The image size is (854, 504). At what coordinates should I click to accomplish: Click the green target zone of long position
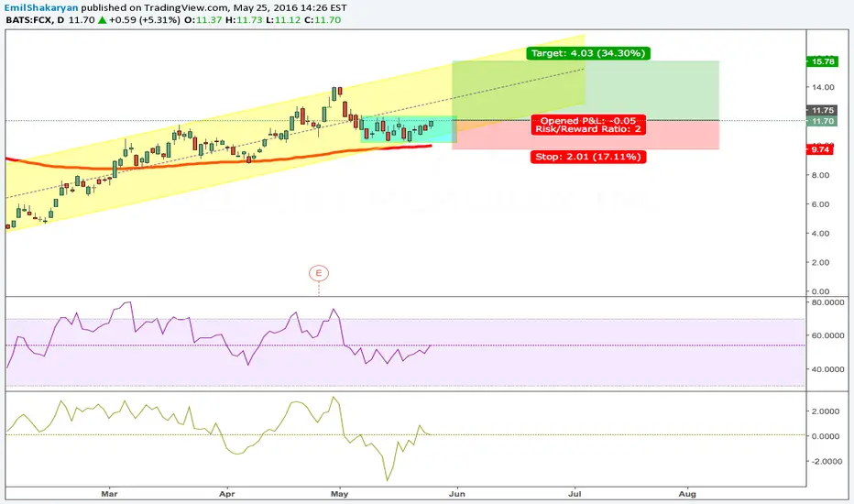point(586,91)
